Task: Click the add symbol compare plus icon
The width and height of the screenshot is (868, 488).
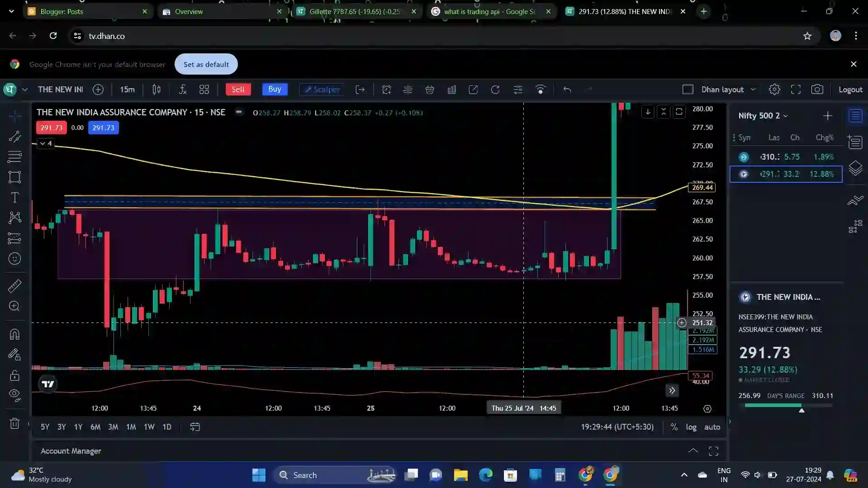Action: pos(98,90)
